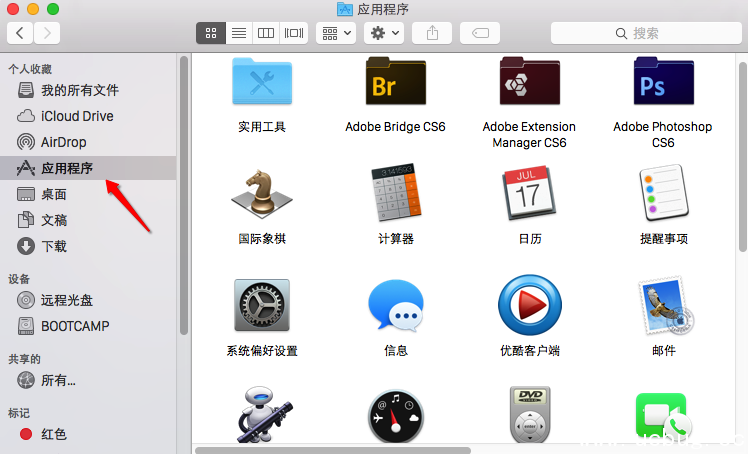Click the 信息 label text
748x454 pixels.
[x=395, y=351]
